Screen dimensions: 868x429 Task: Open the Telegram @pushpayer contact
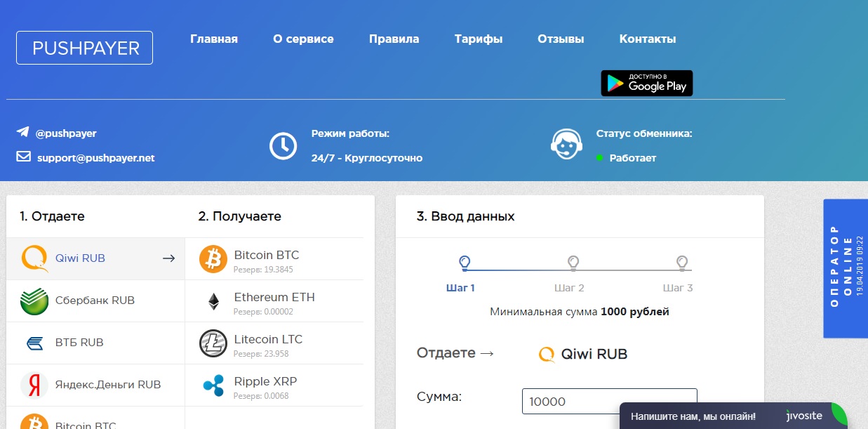(x=65, y=133)
